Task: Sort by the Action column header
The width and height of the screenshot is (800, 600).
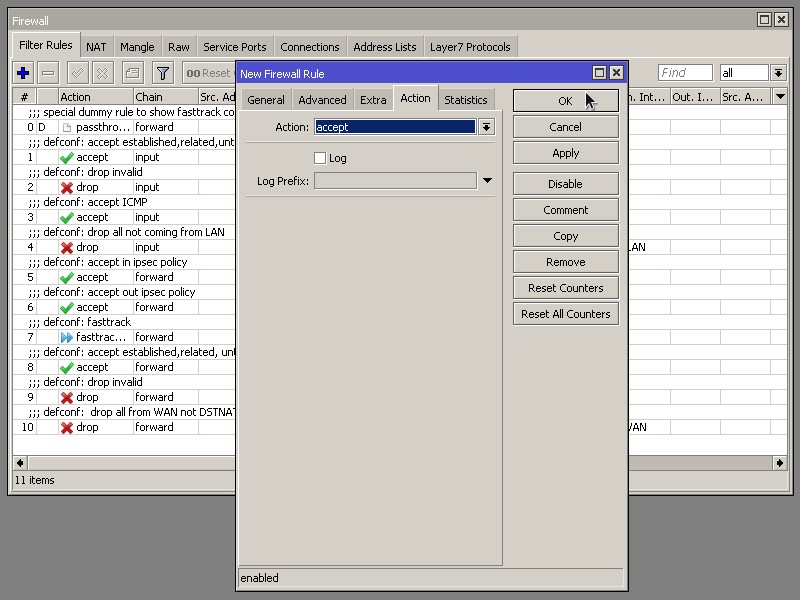Action: click(96, 96)
